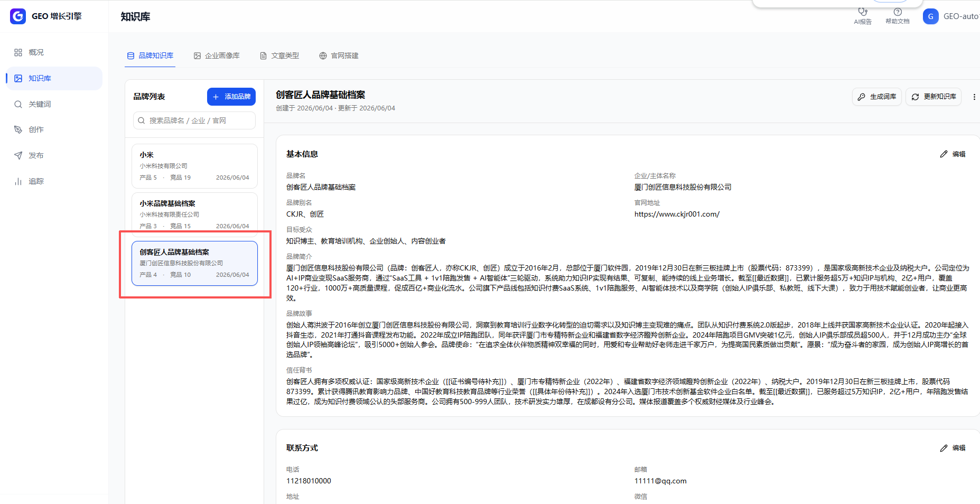The height and width of the screenshot is (504, 980).
Task: Open the https://www.ckjr001.com/ link
Action: pyautogui.click(x=677, y=214)
